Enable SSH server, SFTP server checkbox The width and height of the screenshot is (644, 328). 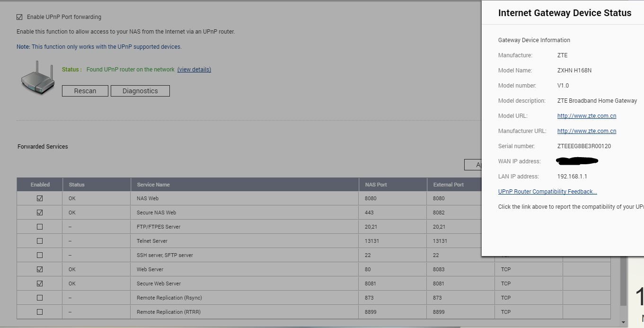[x=40, y=255]
